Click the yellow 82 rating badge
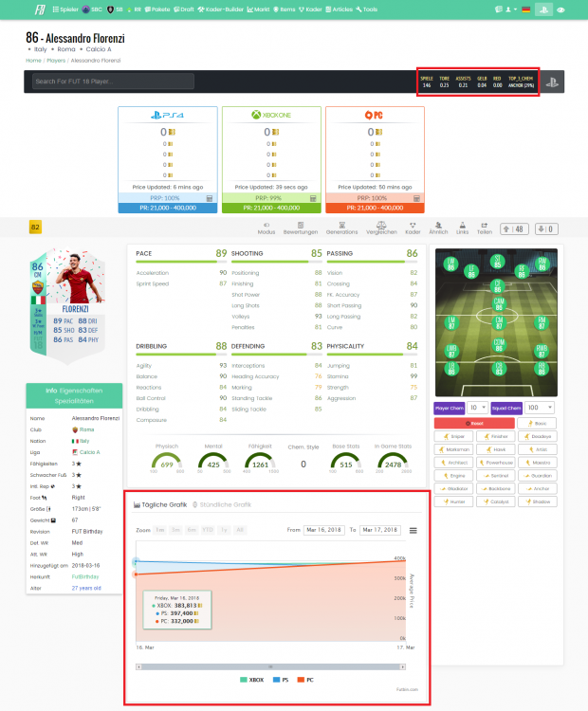Viewport: 588px width, 711px height. 35,228
